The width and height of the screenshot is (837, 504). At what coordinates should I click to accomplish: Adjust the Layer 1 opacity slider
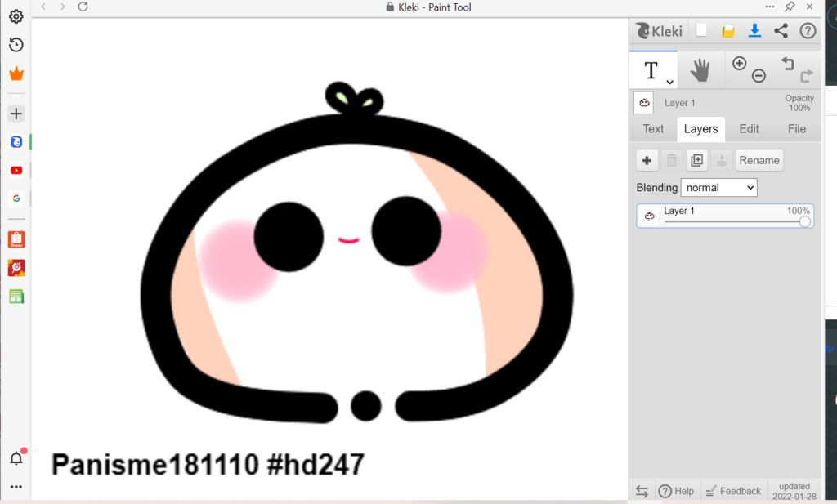pos(737,221)
